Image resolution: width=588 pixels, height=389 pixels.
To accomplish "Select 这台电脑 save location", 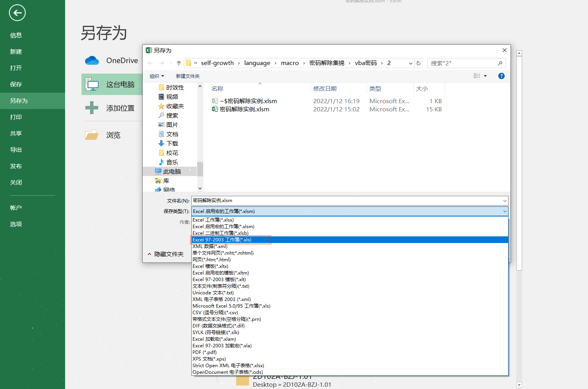I will click(x=113, y=84).
